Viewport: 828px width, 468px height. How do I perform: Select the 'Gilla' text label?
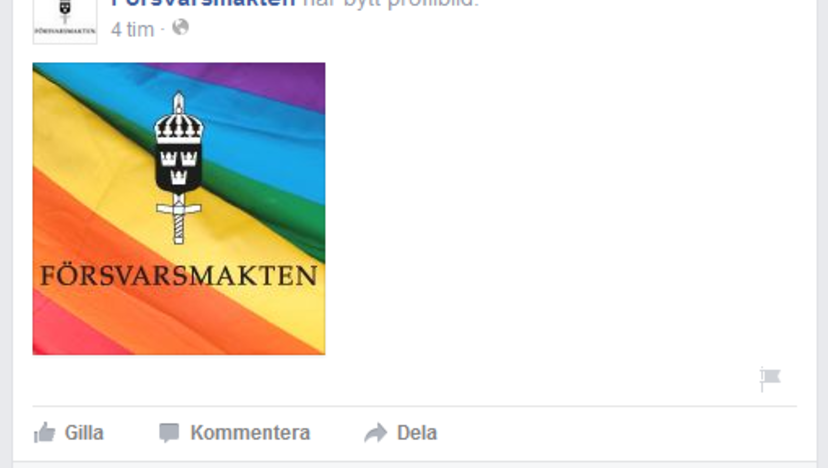(x=84, y=433)
